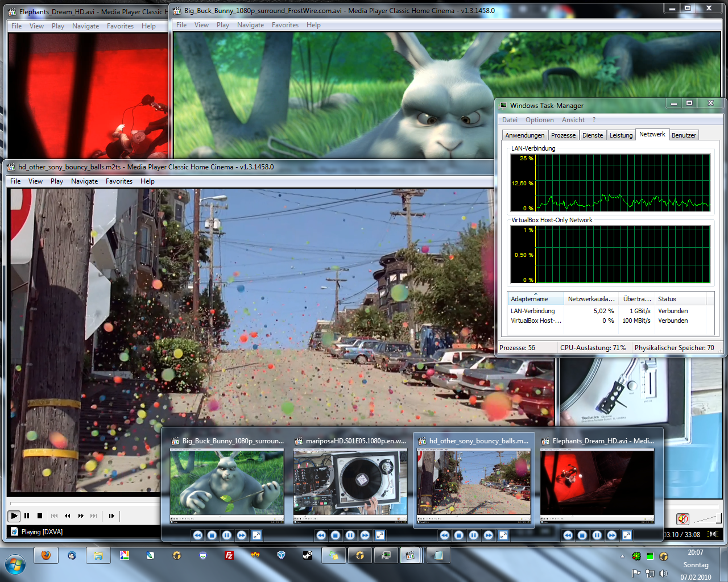
Task: Open the Optionen menu in Task-Manager
Action: click(539, 120)
